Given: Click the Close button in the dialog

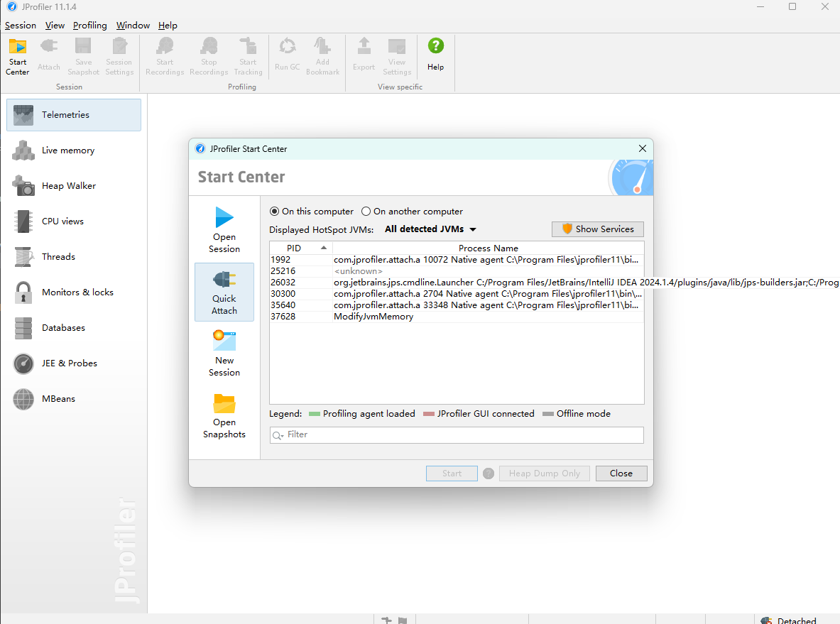Looking at the screenshot, I should (621, 474).
